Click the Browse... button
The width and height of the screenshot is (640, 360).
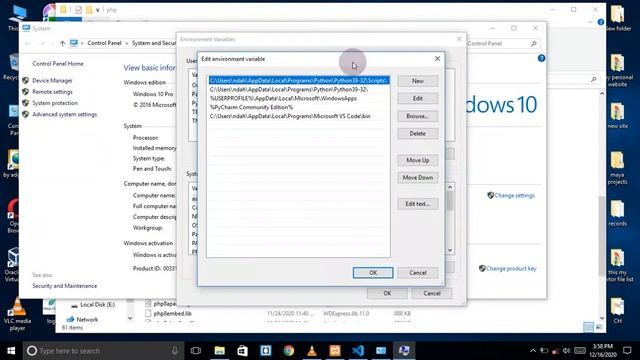pyautogui.click(x=418, y=116)
